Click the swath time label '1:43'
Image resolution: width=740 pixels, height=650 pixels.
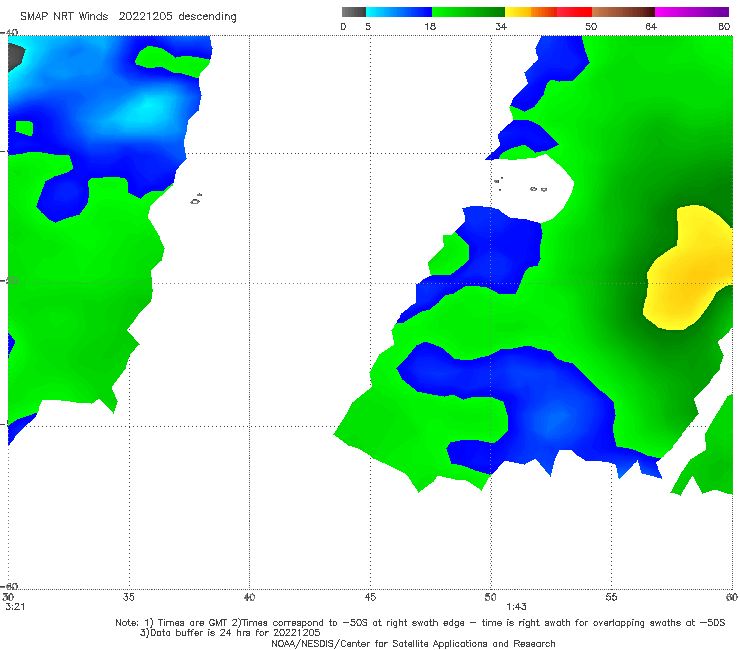[x=516, y=607]
